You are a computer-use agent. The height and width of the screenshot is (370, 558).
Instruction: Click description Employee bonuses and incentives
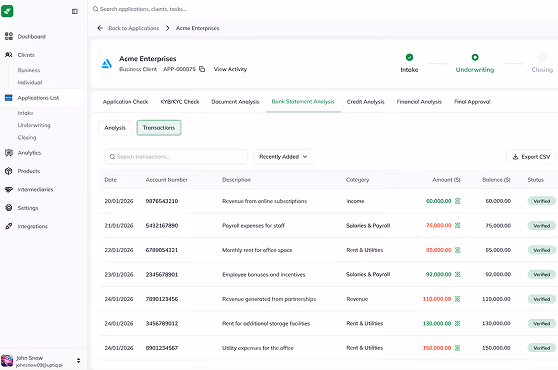tap(264, 275)
